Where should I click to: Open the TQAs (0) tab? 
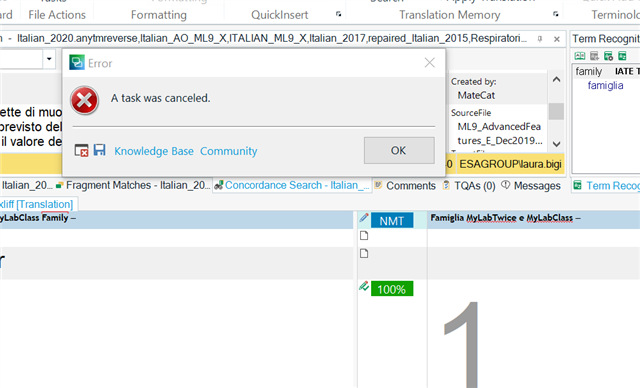[469, 186]
